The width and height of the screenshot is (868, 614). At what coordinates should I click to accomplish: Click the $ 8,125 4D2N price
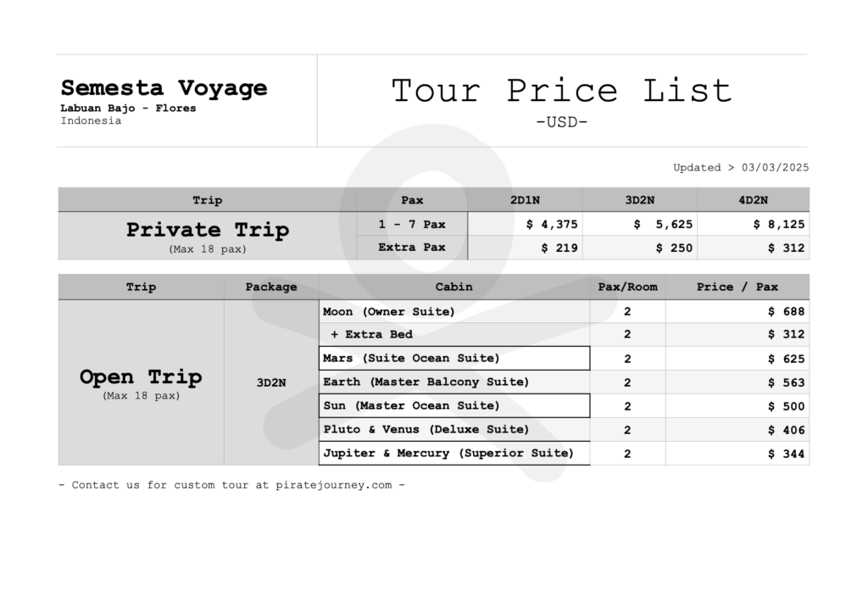(x=779, y=224)
